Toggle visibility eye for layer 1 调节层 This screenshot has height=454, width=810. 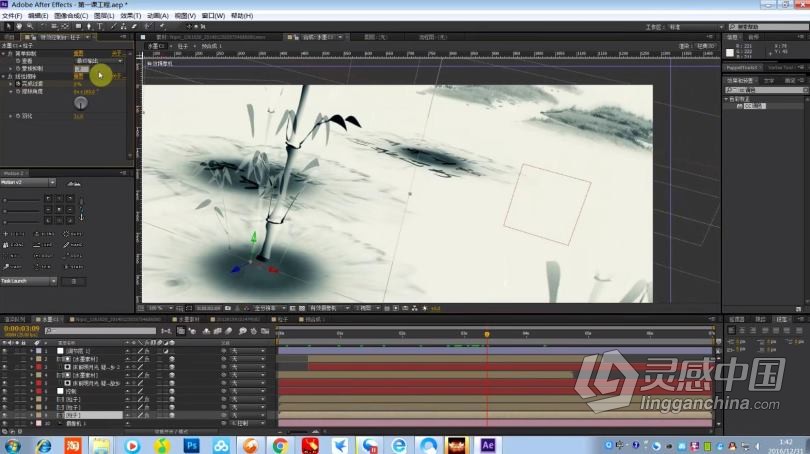coord(5,351)
